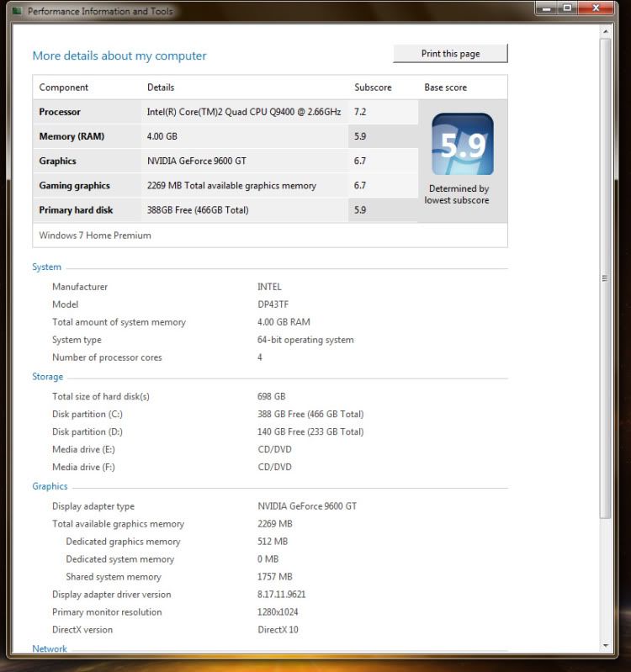Image resolution: width=631 pixels, height=672 pixels.
Task: Click the '512 MB' dedicated graphics memory
Action: coord(273,542)
